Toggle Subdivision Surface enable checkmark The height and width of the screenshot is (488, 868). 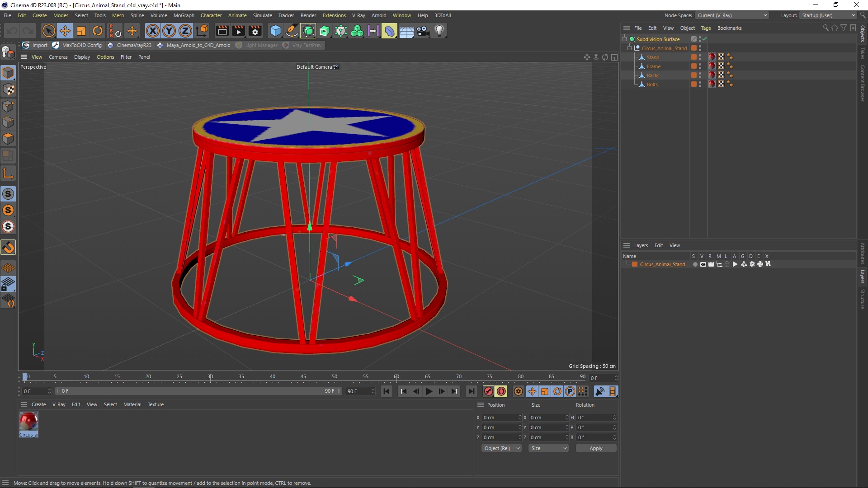(704, 39)
